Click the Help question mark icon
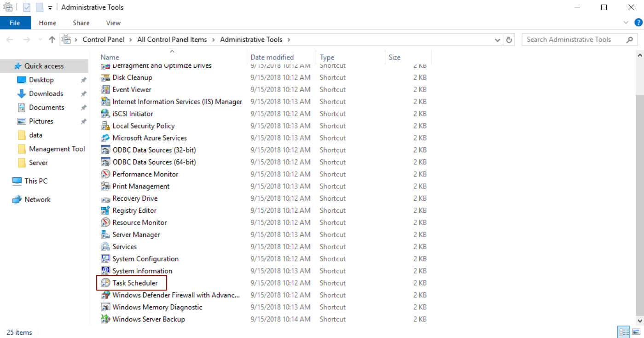 (x=638, y=23)
